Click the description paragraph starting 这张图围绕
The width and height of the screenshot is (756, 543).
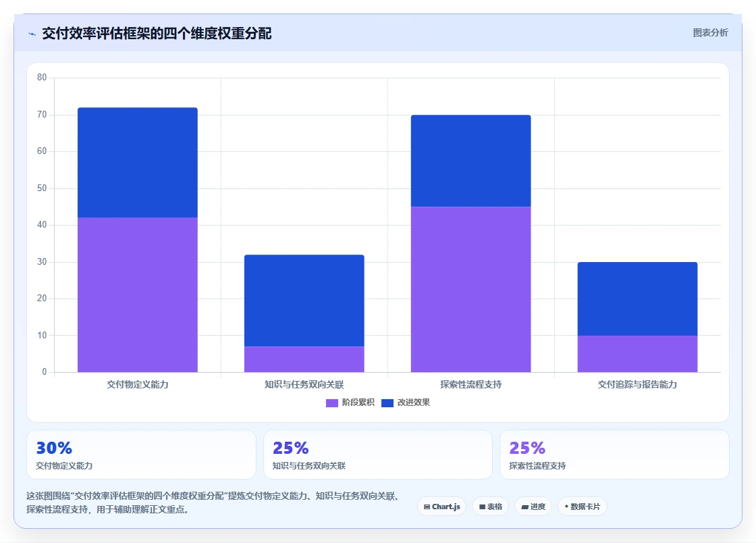pos(213,502)
